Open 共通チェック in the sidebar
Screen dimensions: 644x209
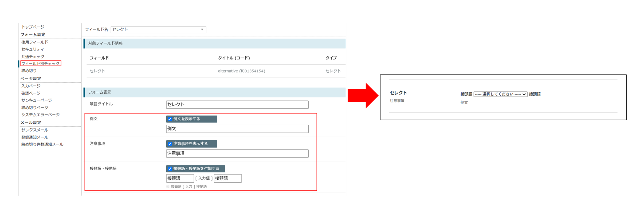point(33,57)
